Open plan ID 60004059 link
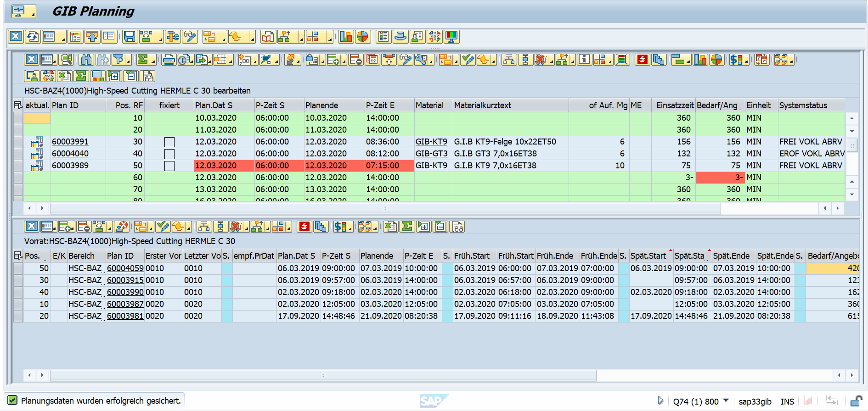 pos(125,268)
